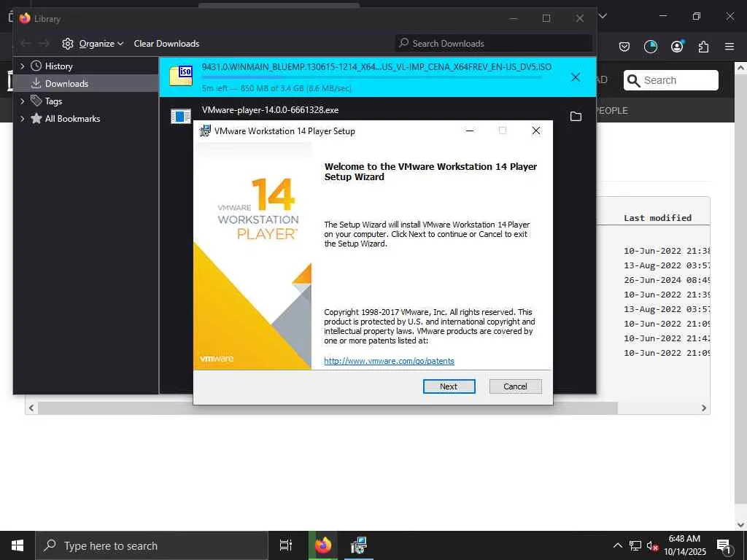Click the Firefox taskbar icon

(x=322, y=545)
